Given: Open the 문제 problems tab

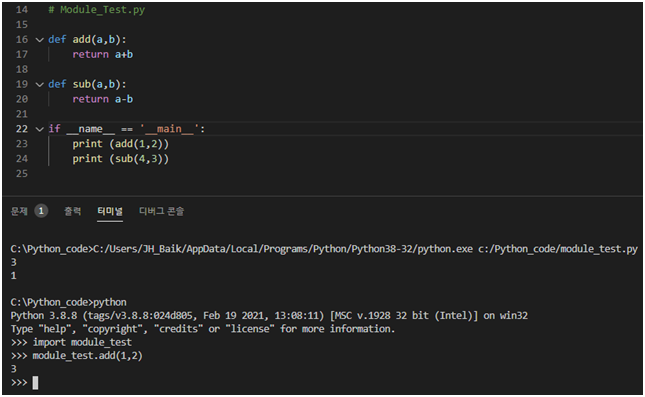Looking at the screenshot, I should pos(19,211).
